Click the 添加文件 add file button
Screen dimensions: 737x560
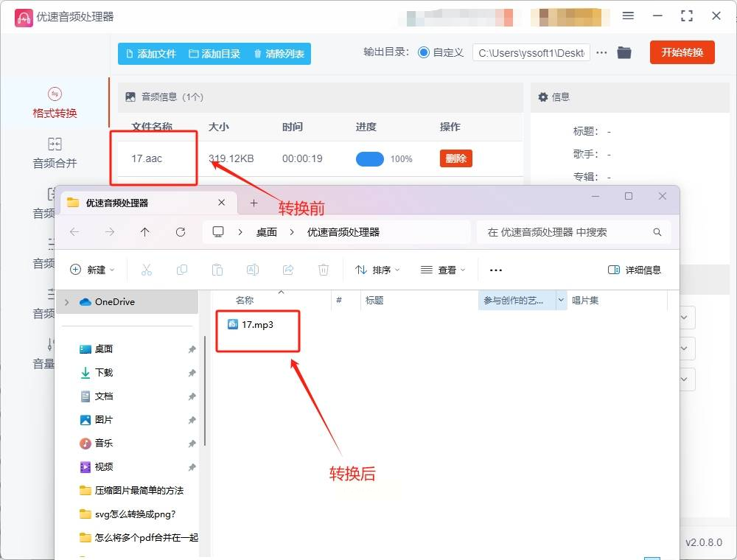tap(151, 54)
